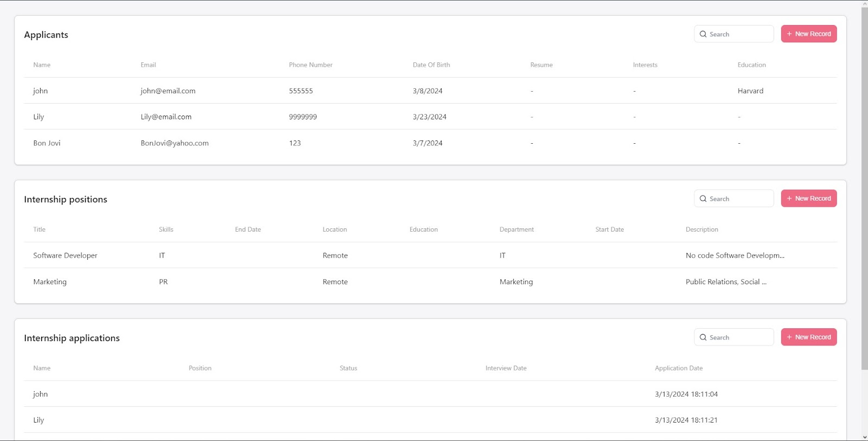Screen dimensions: 868x441
Task: Click the Harvard education cell
Action: pos(750,91)
